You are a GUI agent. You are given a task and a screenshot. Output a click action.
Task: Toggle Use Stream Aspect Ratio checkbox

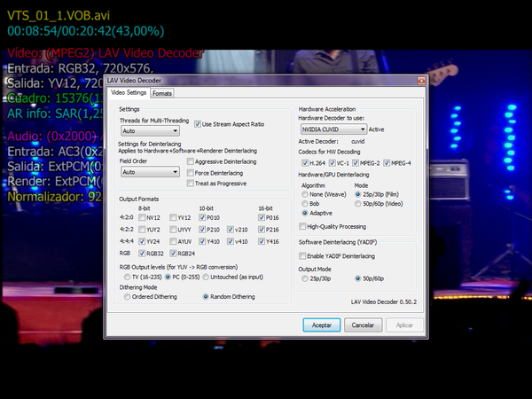click(198, 124)
